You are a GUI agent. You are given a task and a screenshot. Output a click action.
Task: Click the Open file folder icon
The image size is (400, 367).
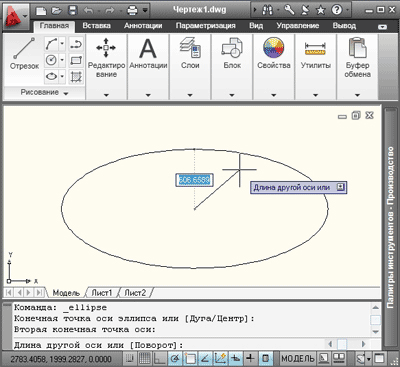tap(57, 11)
